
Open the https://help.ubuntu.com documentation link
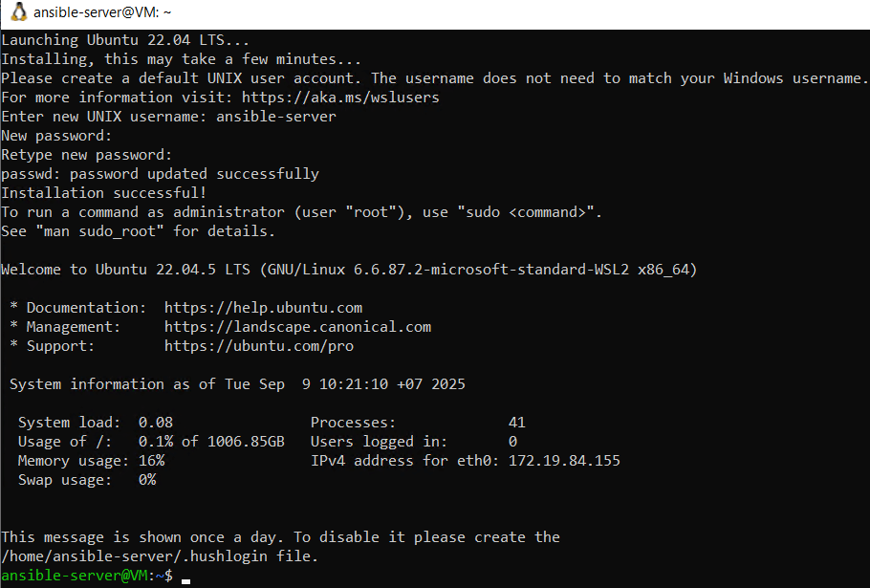[x=263, y=308]
